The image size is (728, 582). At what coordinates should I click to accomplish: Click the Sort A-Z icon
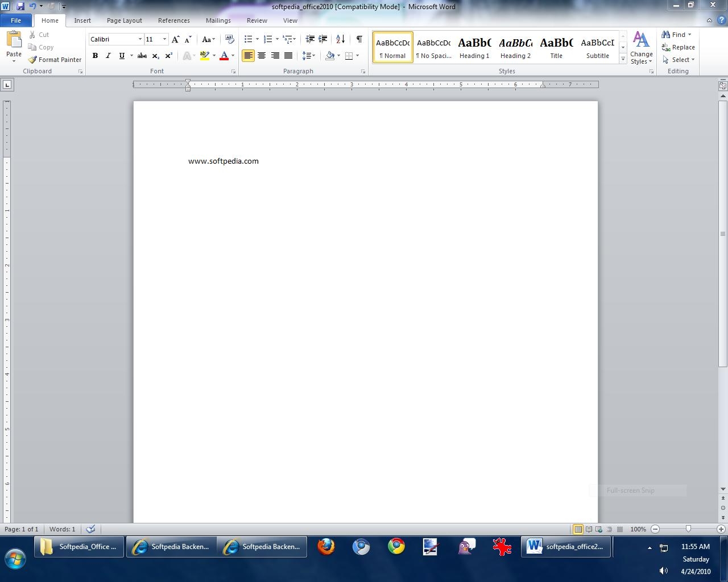pyautogui.click(x=340, y=39)
